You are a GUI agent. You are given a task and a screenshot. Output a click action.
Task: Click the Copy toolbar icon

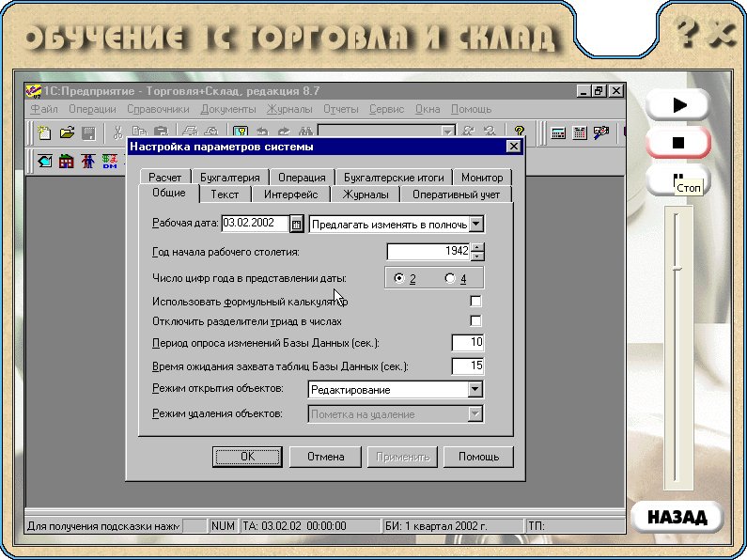coord(139,132)
